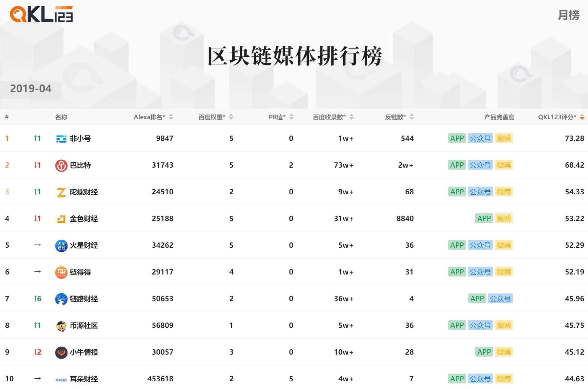The height and width of the screenshot is (389, 588).
Task: Select the 链得得 orange logo icon
Action: pyautogui.click(x=61, y=272)
